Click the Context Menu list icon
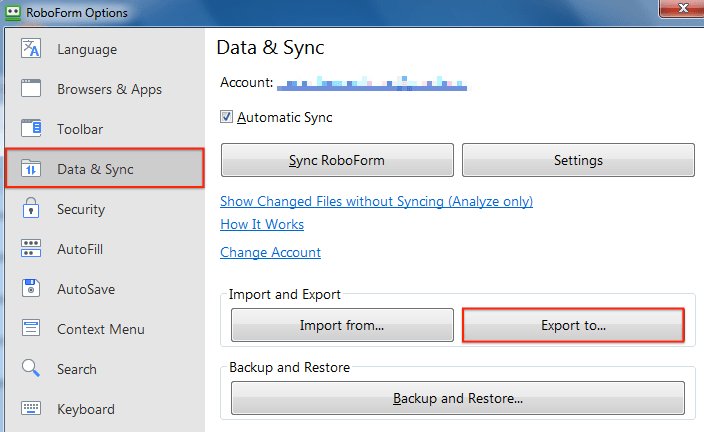This screenshot has height=432, width=704. click(x=31, y=328)
